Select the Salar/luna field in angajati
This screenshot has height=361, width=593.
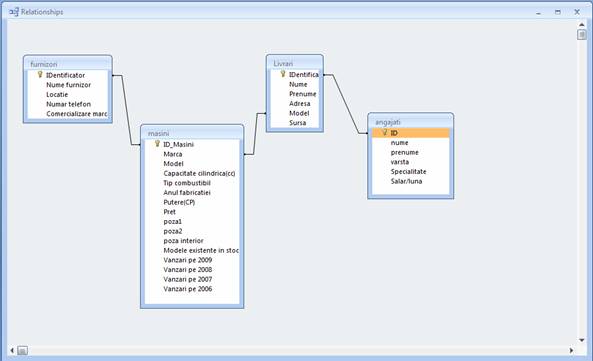point(406,181)
